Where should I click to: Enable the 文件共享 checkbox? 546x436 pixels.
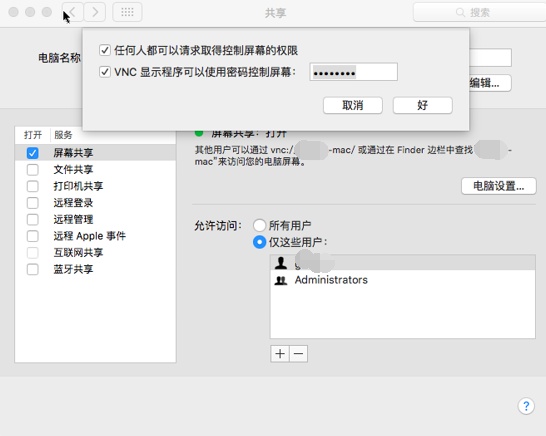click(x=33, y=170)
